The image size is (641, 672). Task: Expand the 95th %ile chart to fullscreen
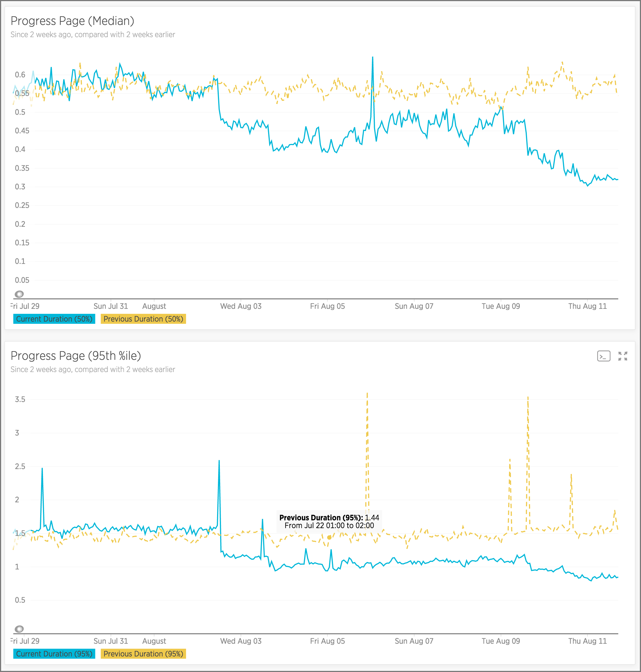(622, 356)
